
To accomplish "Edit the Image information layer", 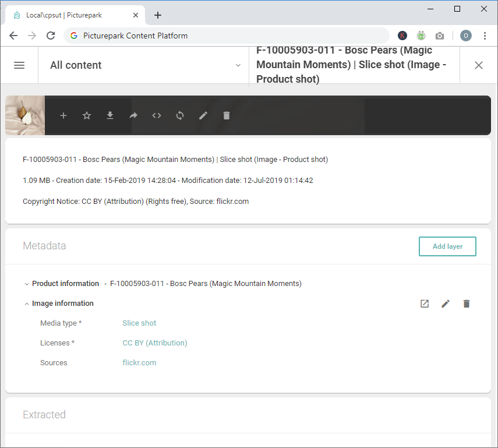I will (446, 304).
